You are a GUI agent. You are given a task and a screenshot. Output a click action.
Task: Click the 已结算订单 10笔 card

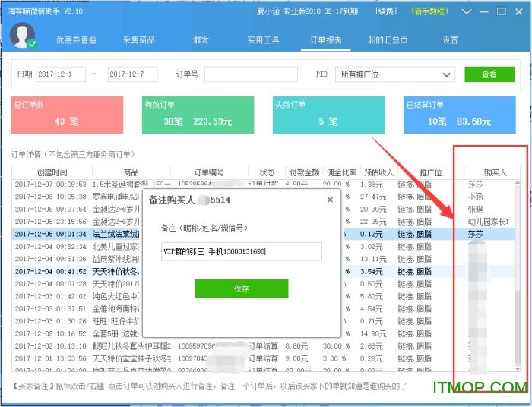(x=459, y=115)
